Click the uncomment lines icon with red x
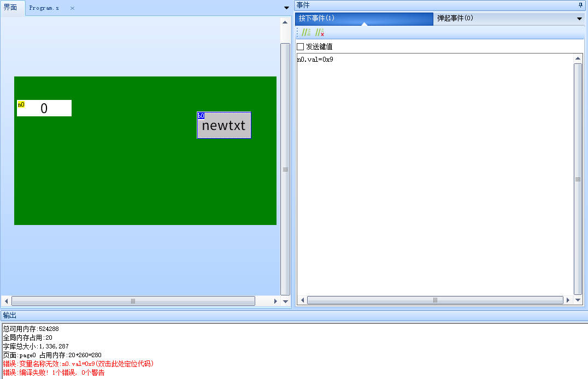This screenshot has height=379, width=588. click(x=320, y=32)
